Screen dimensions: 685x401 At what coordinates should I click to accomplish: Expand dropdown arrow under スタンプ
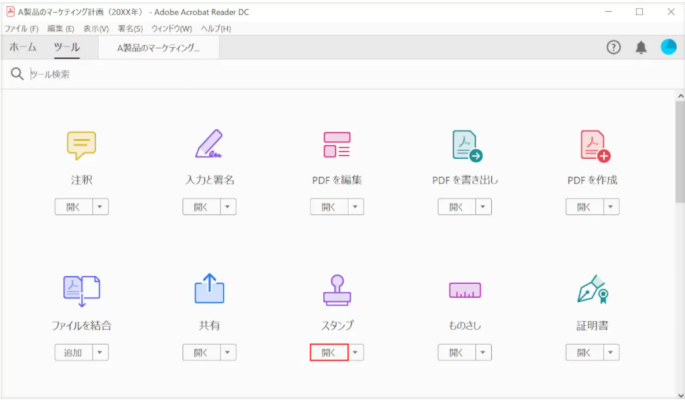356,353
